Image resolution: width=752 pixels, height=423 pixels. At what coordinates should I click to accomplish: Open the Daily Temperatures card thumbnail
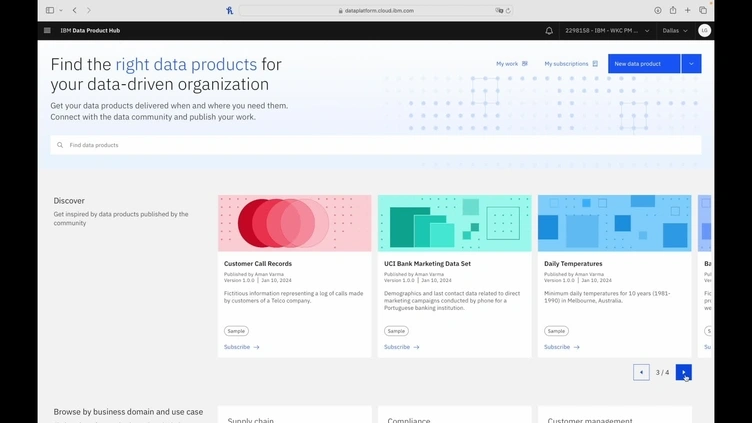coord(614,222)
